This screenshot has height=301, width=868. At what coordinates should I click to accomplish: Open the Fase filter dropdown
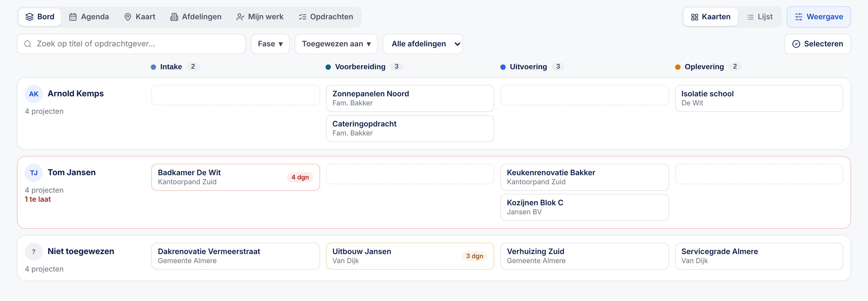point(270,44)
